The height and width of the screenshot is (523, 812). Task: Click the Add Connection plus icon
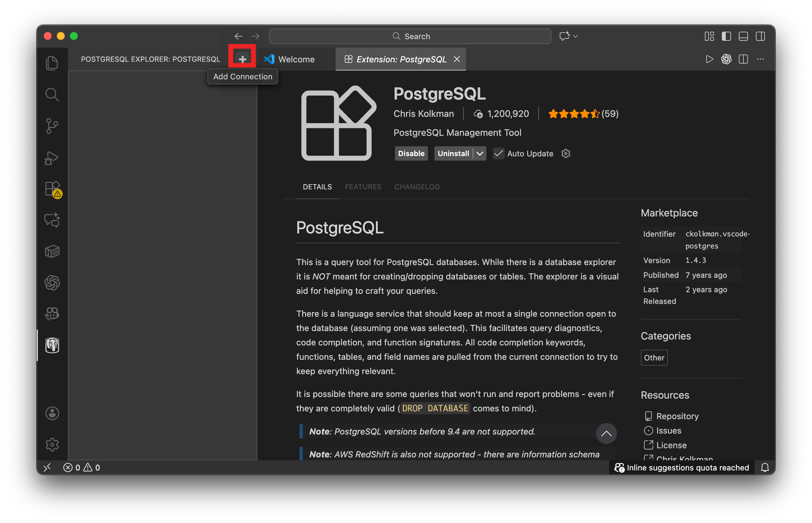pos(242,59)
